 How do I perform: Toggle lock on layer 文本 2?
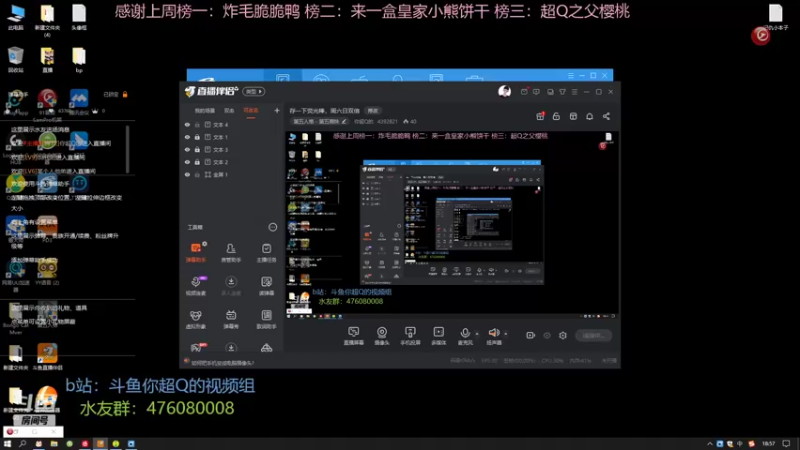click(x=197, y=162)
